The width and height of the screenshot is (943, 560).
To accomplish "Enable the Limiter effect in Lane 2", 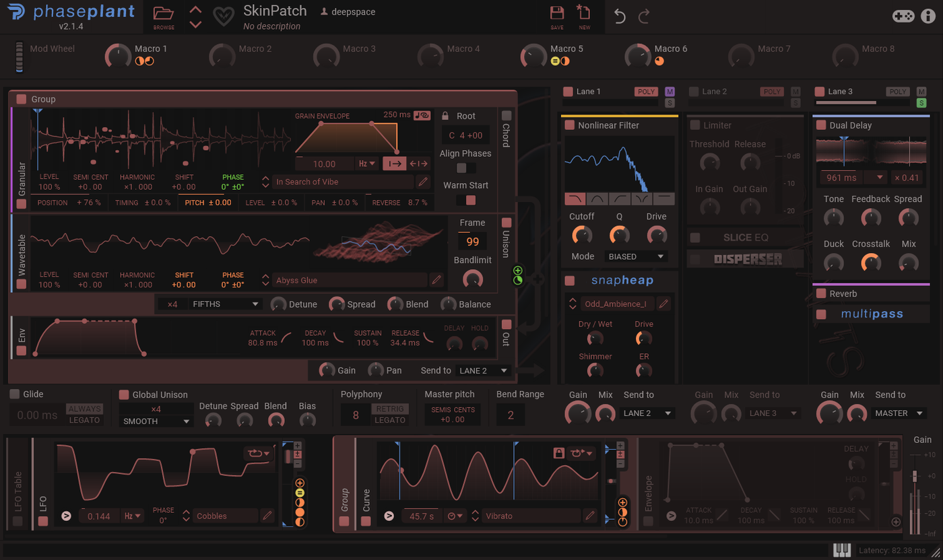I will 695,125.
